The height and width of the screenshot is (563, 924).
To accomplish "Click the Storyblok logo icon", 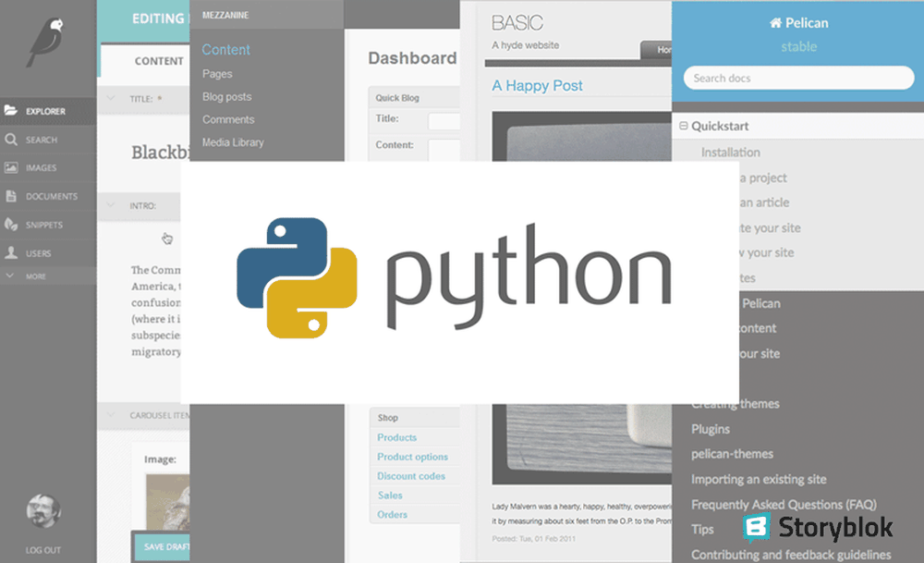I will coord(757,528).
